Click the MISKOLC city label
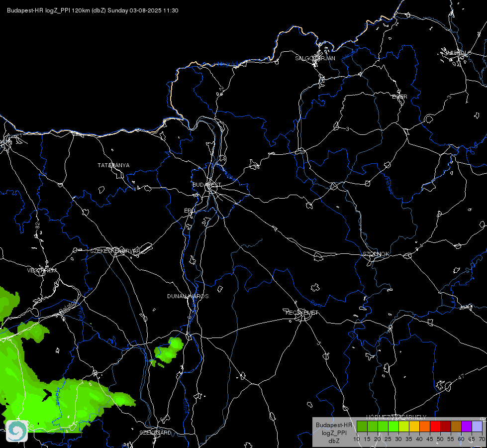This screenshot has height=448, width=487. click(458, 53)
